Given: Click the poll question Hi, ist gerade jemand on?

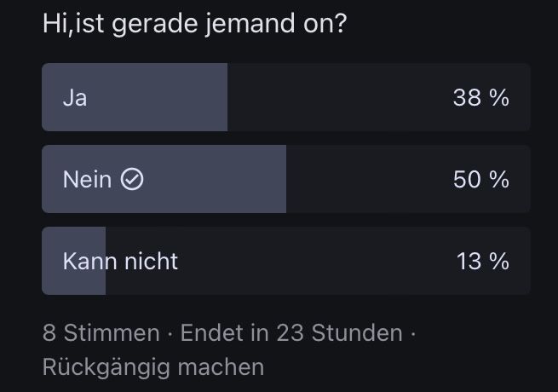Looking at the screenshot, I should (194, 23).
